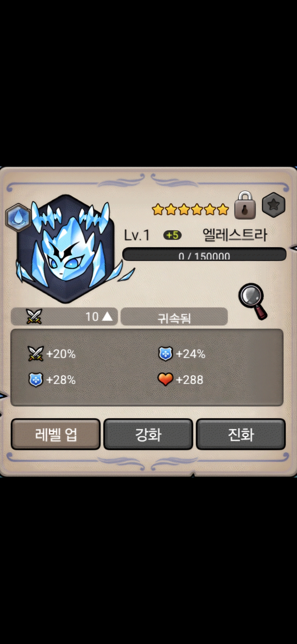
Task: Expand the white triangle next to 10
Action: click(107, 316)
